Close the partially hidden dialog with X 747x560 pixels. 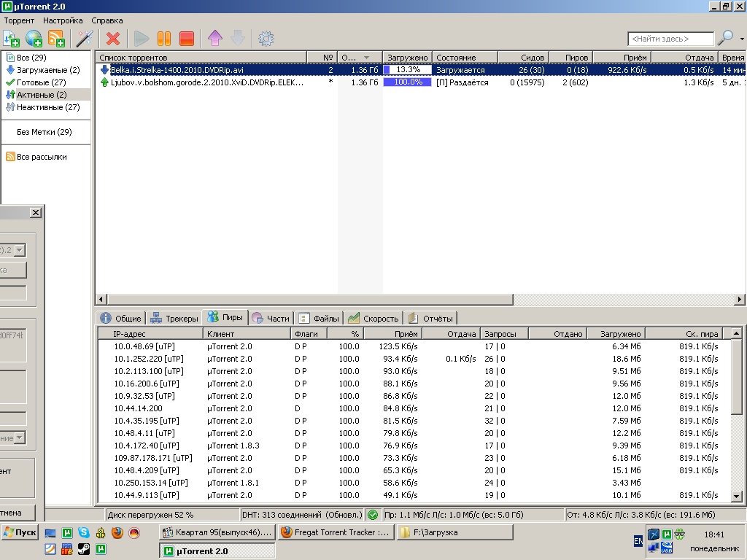36,212
